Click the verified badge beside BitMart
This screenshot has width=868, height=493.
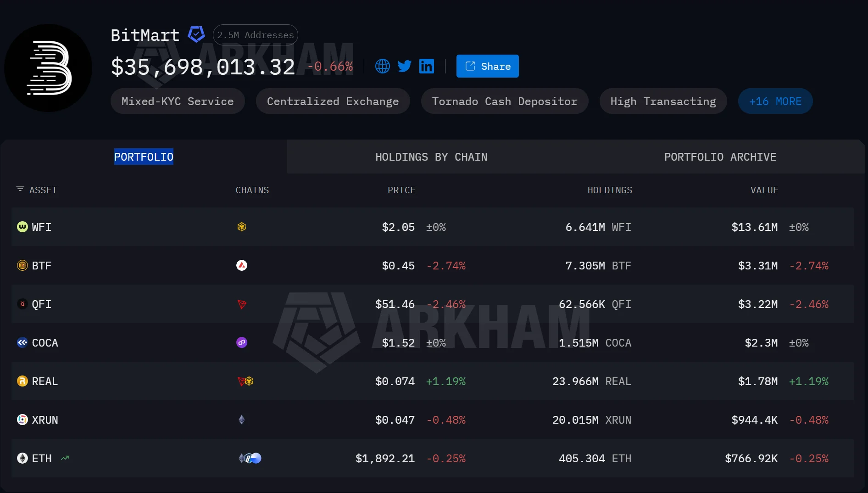(196, 34)
